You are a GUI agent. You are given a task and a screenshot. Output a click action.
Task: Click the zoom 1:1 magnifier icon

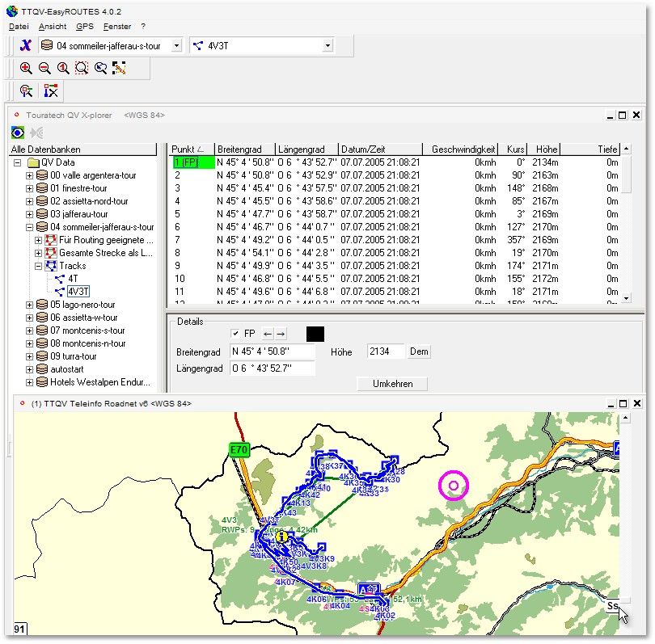click(x=63, y=69)
